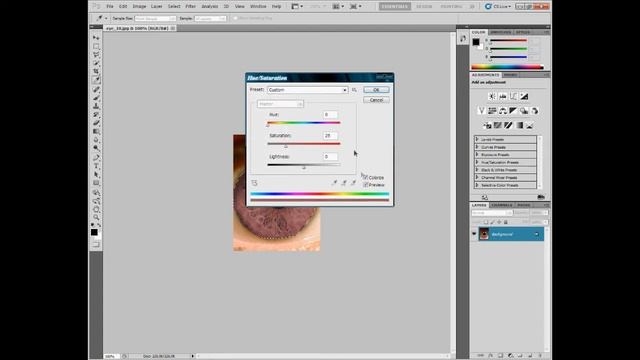Image resolution: width=640 pixels, height=360 pixels.
Task: Switch to the Swatches tab
Action: [500, 32]
